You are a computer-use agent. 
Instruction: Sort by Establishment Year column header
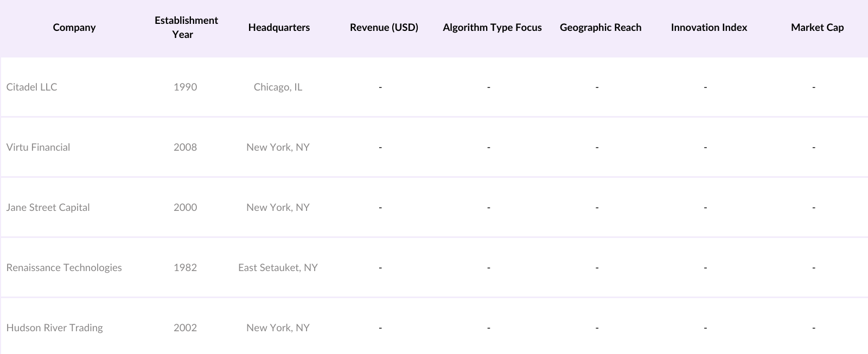186,28
